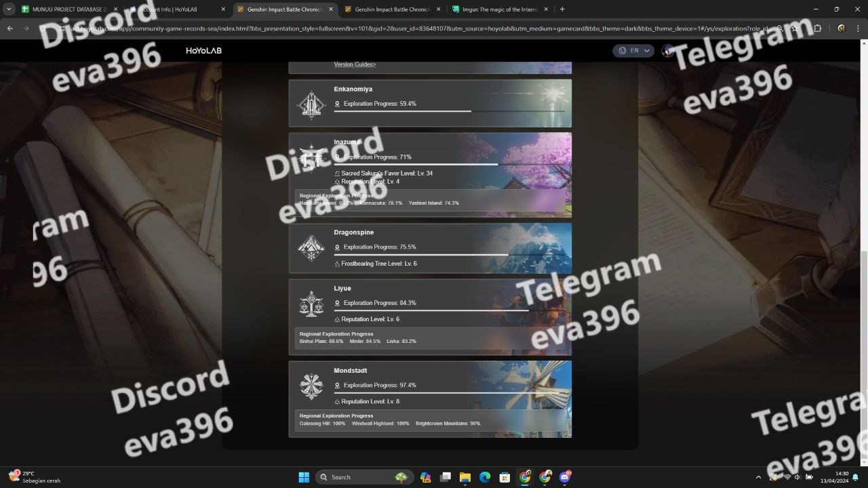Click the Enkanomiya region title

pyautogui.click(x=353, y=89)
